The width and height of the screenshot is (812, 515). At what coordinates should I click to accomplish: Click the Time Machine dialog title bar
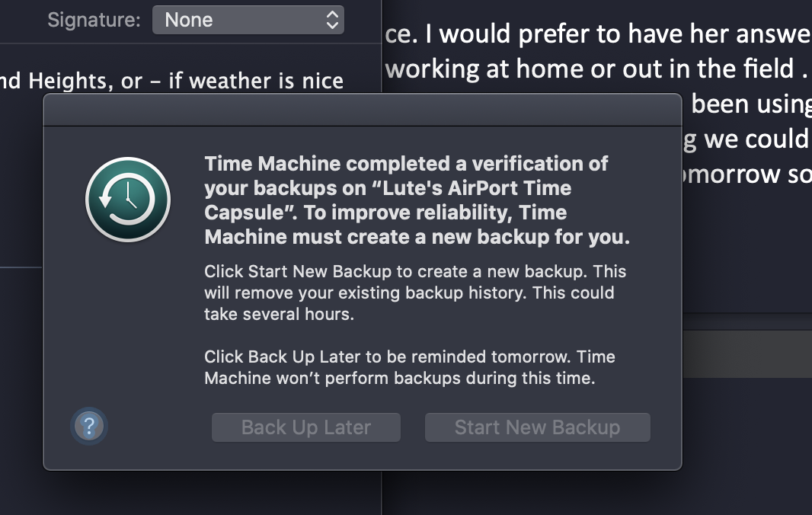(362, 110)
